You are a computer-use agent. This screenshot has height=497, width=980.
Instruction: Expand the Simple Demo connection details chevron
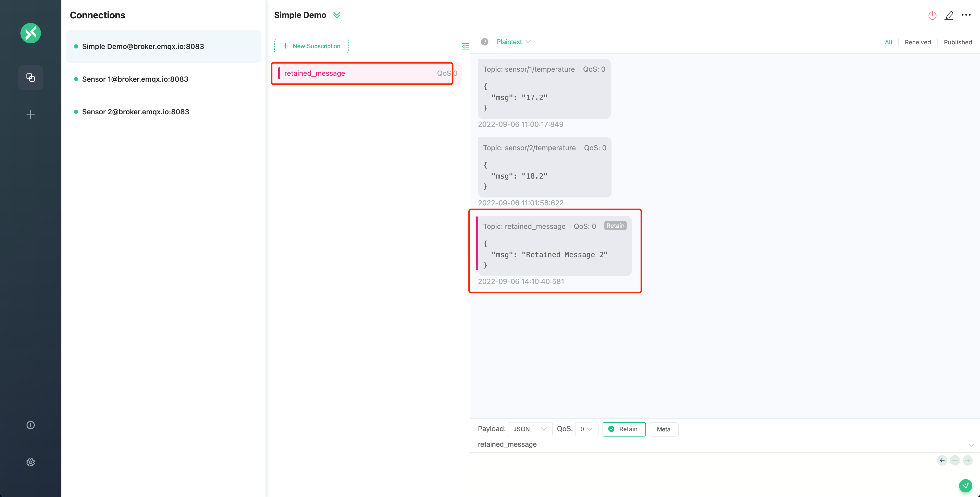pyautogui.click(x=337, y=15)
